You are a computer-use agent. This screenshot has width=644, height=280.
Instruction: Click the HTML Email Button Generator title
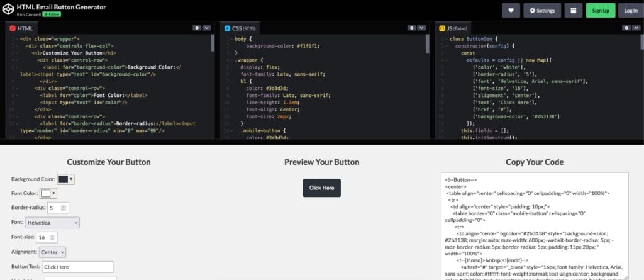click(61, 7)
